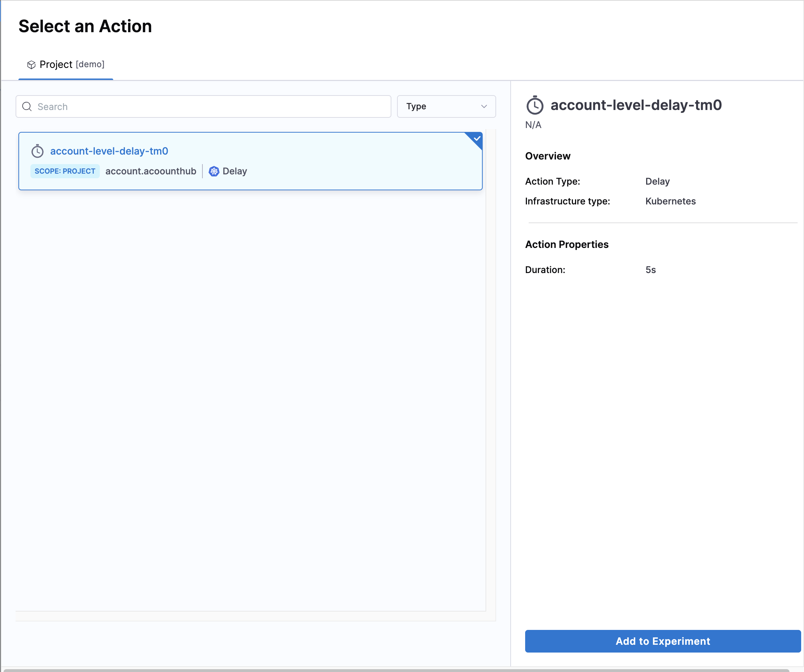The height and width of the screenshot is (672, 804).
Task: Click the package icon next to Project
Action: click(31, 64)
